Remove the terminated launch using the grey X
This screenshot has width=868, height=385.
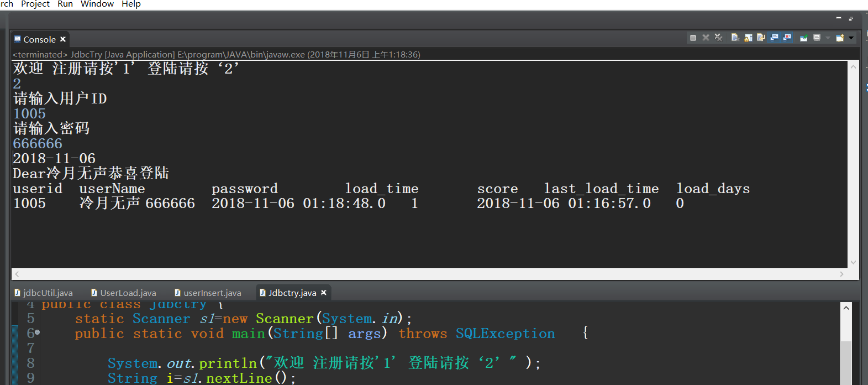tap(706, 38)
